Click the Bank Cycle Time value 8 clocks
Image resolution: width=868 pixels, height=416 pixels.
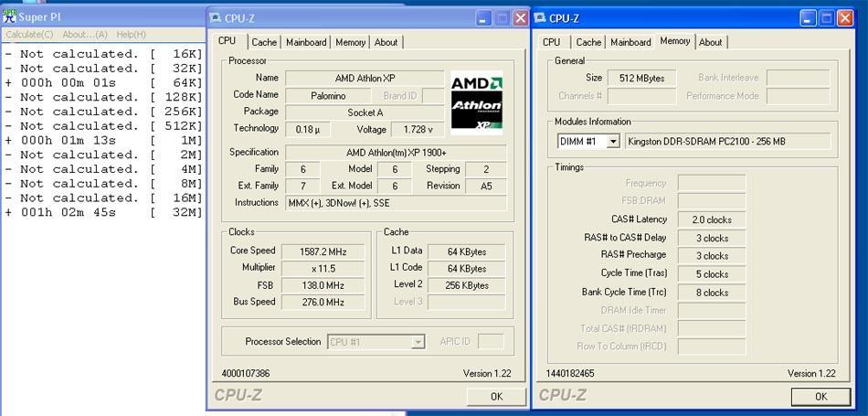click(712, 293)
